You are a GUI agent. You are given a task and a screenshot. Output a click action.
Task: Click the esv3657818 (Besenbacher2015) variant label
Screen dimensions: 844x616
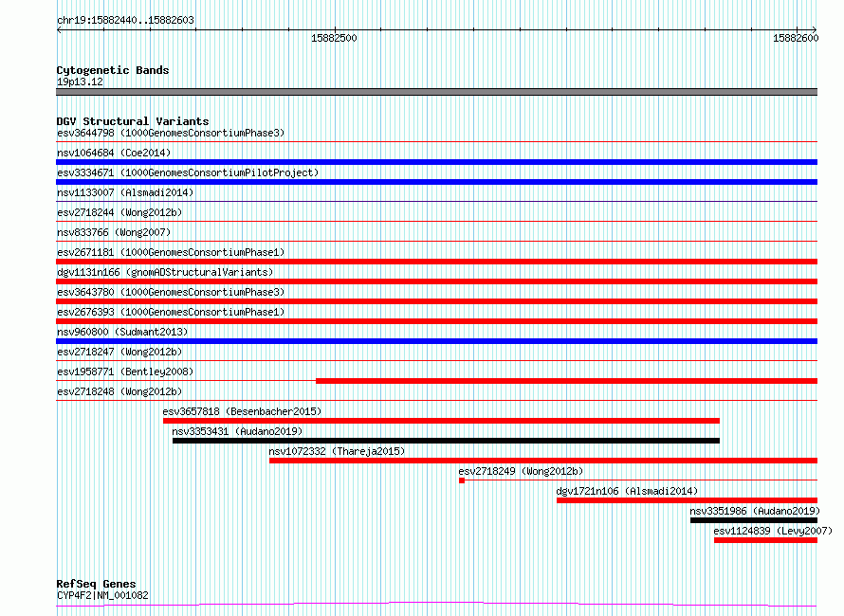coord(242,411)
